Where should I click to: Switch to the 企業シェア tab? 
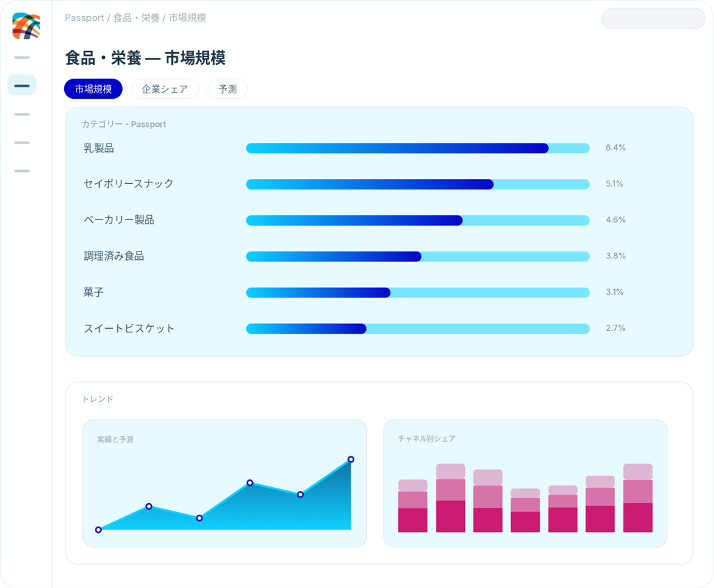click(165, 88)
